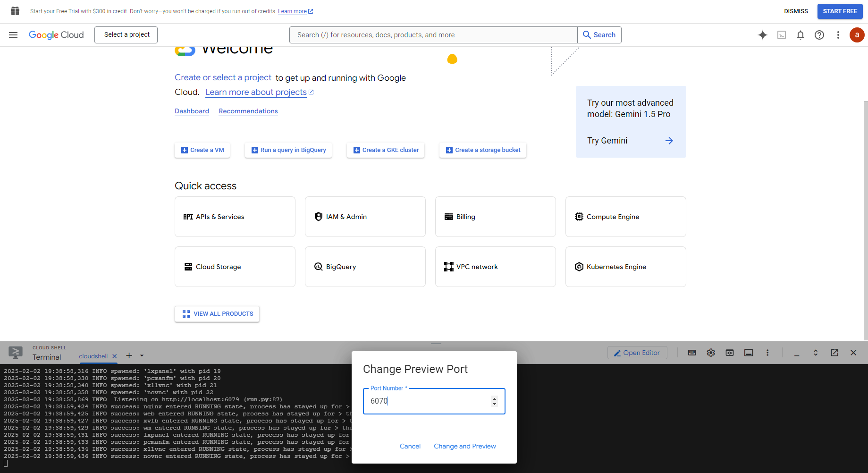Screen dimensions: 868x473
Task: Open the Select a project picker
Action: (126, 35)
